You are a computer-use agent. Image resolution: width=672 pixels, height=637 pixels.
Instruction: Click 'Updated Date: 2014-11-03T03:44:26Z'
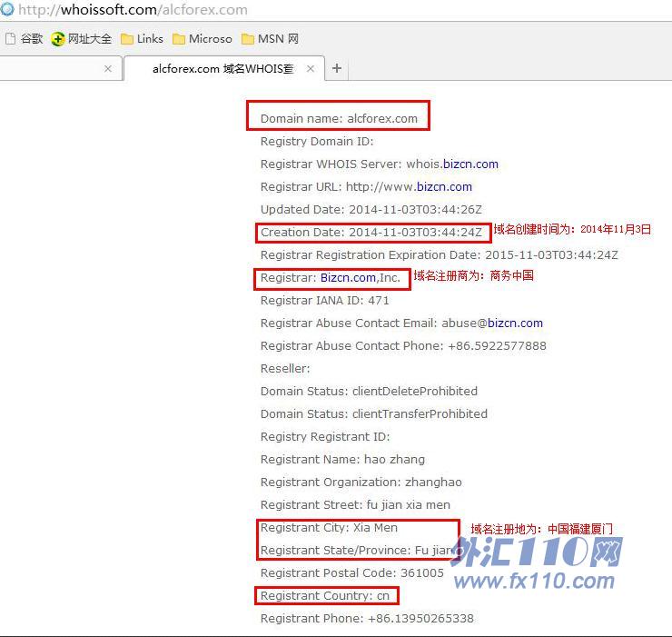click(371, 210)
